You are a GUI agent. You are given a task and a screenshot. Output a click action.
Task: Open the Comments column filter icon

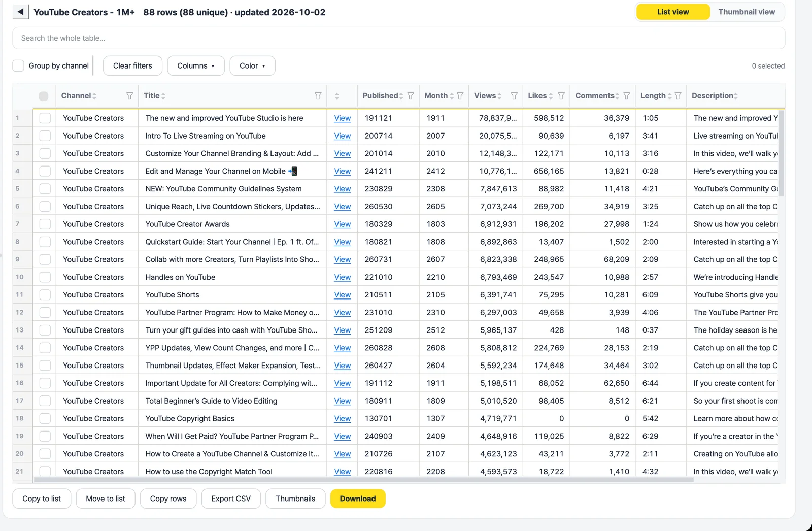(x=627, y=96)
